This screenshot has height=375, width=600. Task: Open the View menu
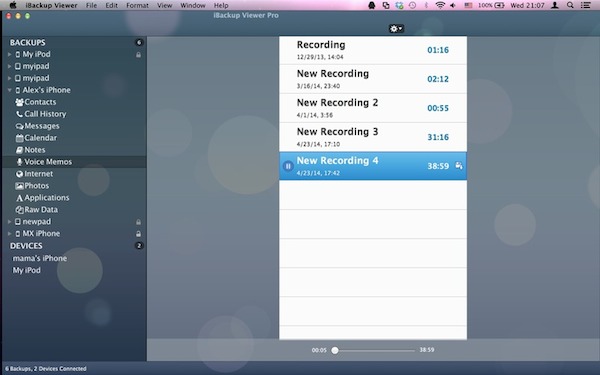pos(165,5)
